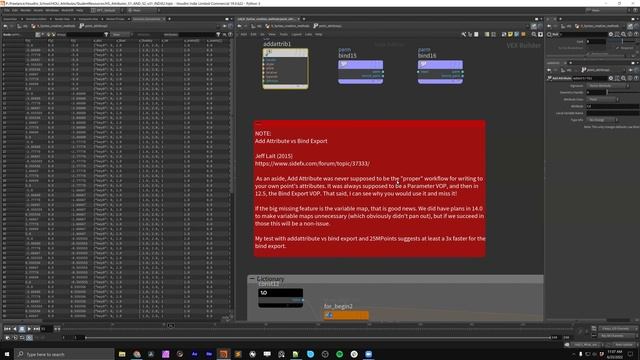The image size is (640, 360).
Task: Open the File menu
Action: coord(7,10)
